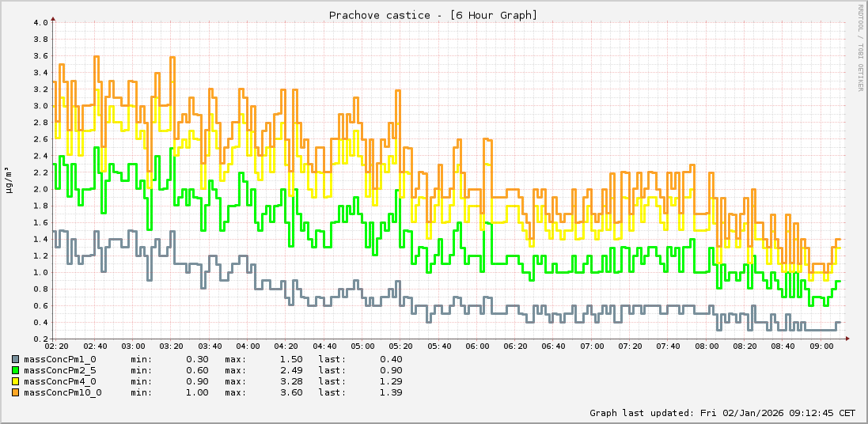This screenshot has height=424, width=868.
Task: Select the massConcPm4_0 legend label
Action: point(60,381)
